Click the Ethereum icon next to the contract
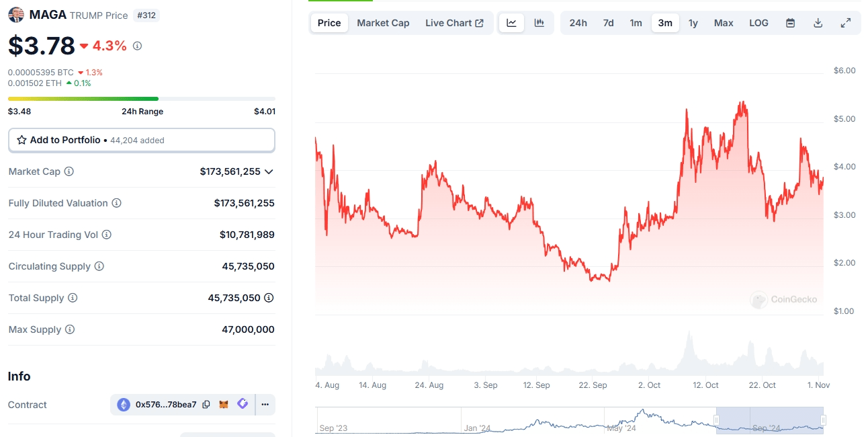Image resolution: width=868 pixels, height=437 pixels. [124, 405]
